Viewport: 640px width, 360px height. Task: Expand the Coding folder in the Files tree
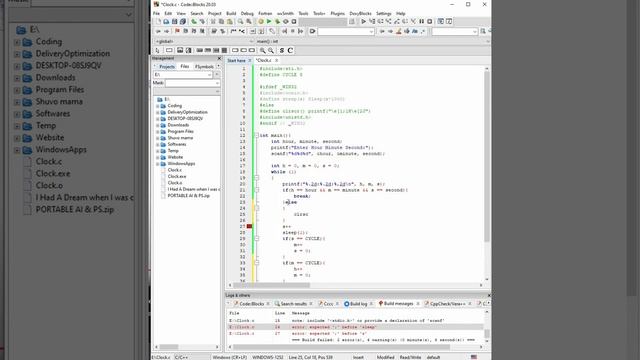158,106
